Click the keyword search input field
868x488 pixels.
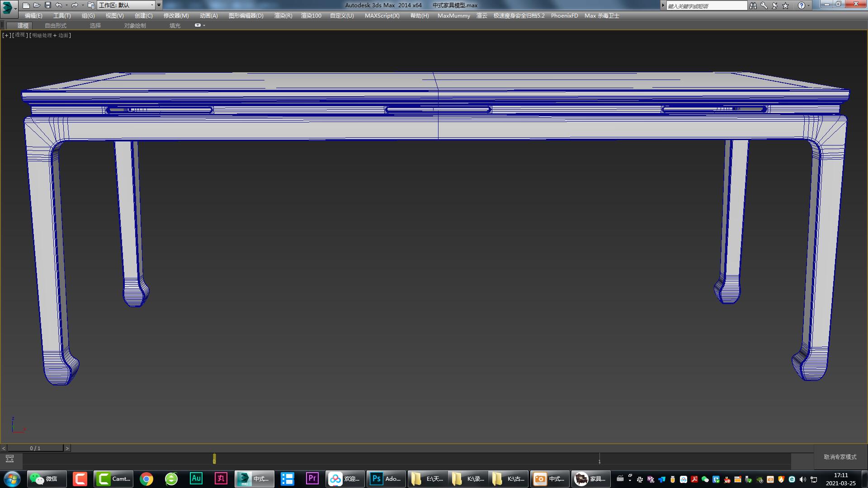[707, 6]
